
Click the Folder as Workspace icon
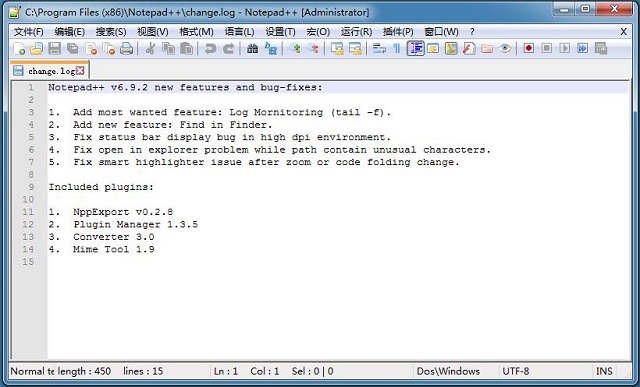click(487, 49)
